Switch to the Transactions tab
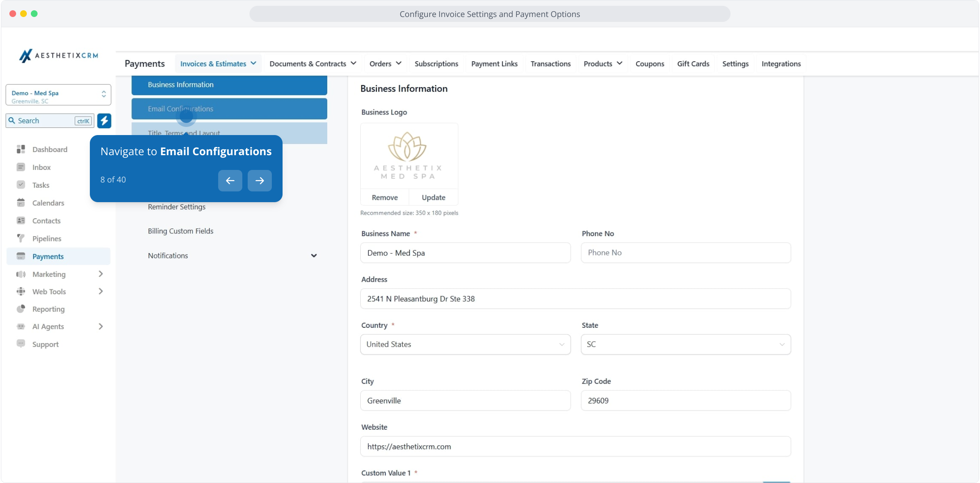The height and width of the screenshot is (483, 980). [550, 64]
